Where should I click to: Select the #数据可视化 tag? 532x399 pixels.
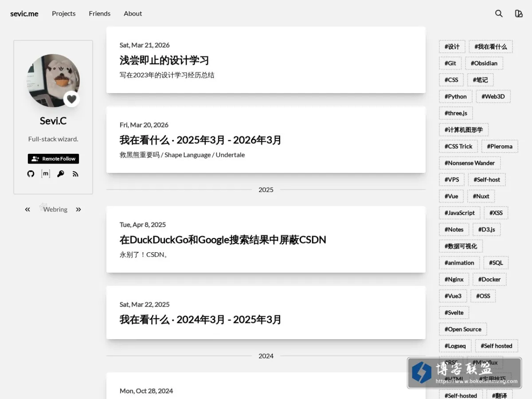(461, 246)
